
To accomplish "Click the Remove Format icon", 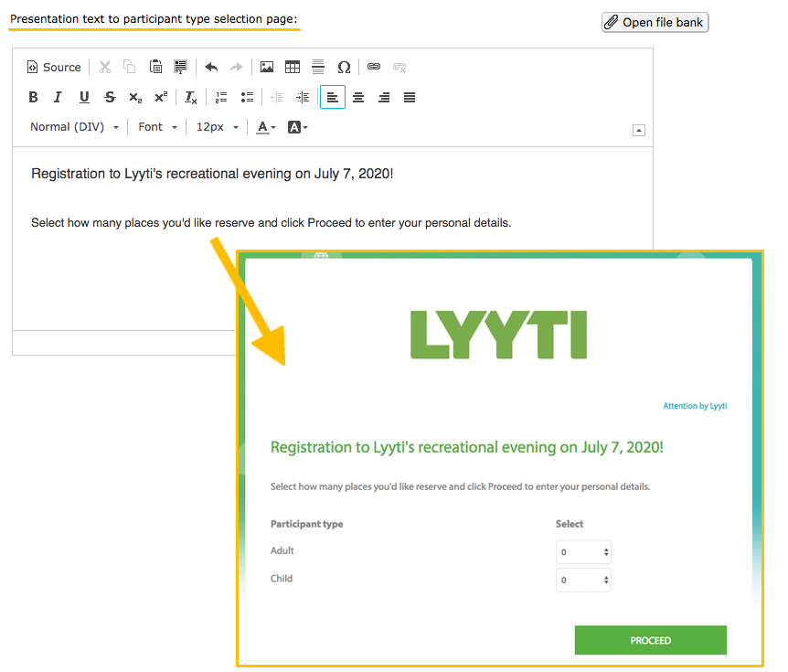I will (191, 97).
